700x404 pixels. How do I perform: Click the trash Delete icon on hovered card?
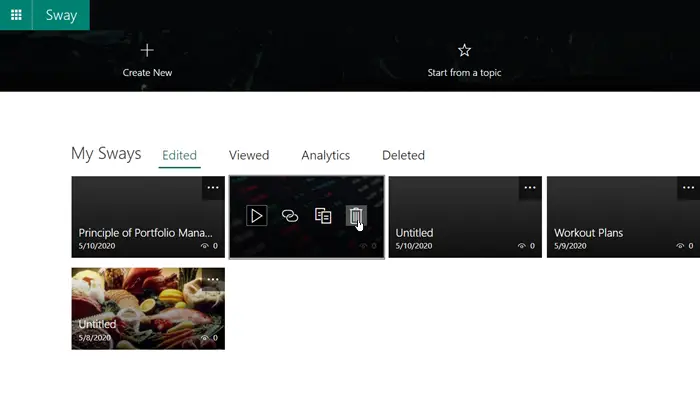coord(356,216)
